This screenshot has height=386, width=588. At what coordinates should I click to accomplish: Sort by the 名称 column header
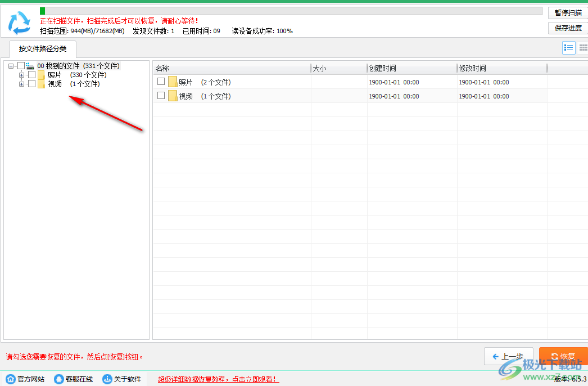pyautogui.click(x=232, y=68)
